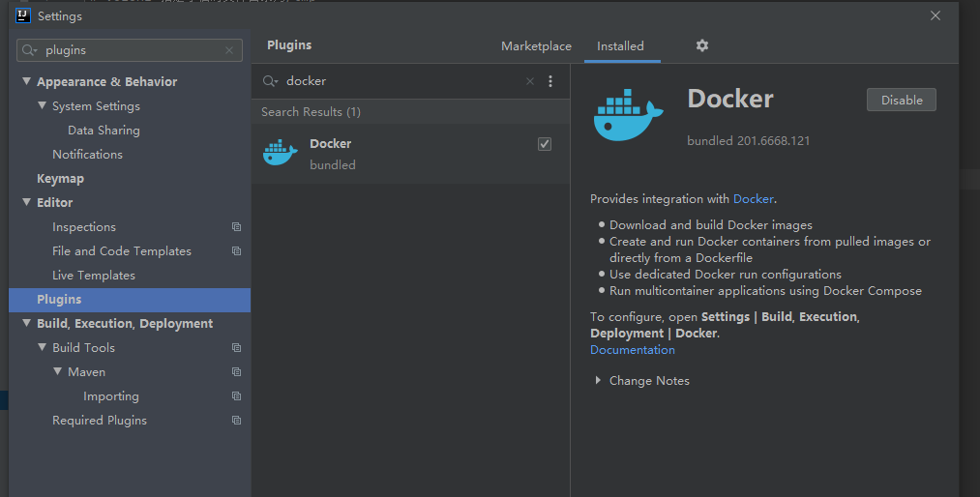The image size is (980, 497).
Task: Click the plugin search field containing 'docker'
Action: coord(400,81)
